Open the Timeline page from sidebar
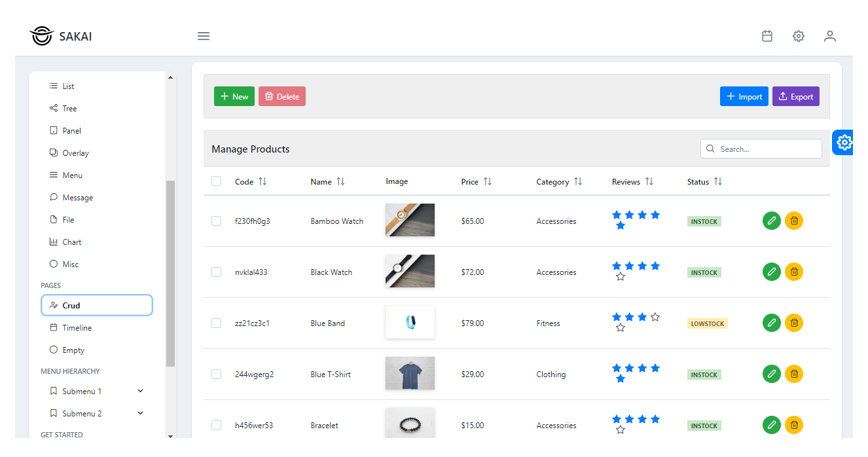868x457 pixels. (77, 328)
